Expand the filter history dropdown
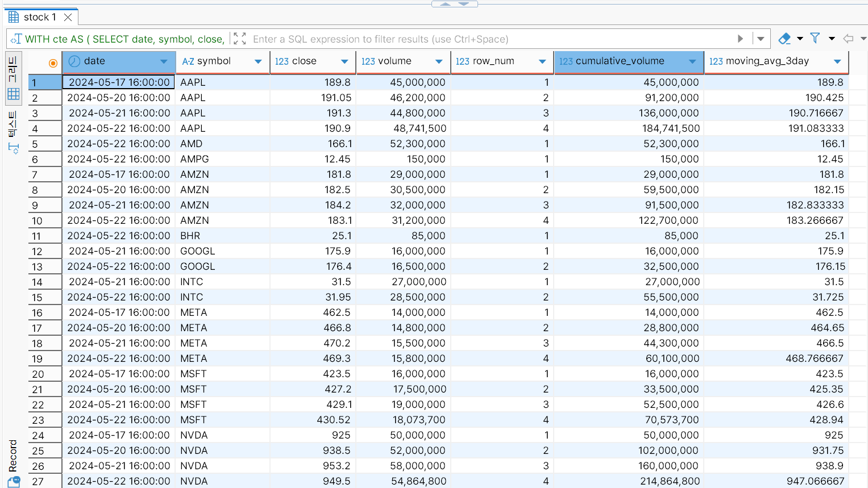The width and height of the screenshot is (868, 488). coord(761,39)
